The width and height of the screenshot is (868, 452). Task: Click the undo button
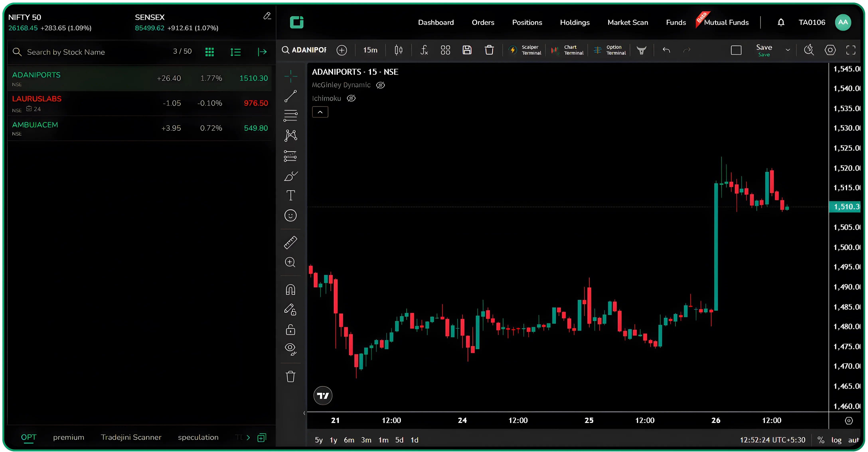[x=667, y=50]
